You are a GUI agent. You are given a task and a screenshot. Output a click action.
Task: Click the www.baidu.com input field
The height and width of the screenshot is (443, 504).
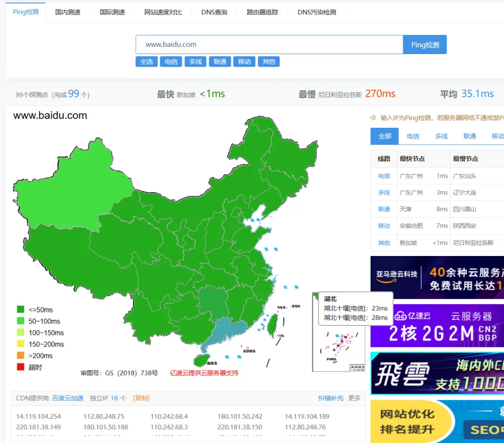269,44
